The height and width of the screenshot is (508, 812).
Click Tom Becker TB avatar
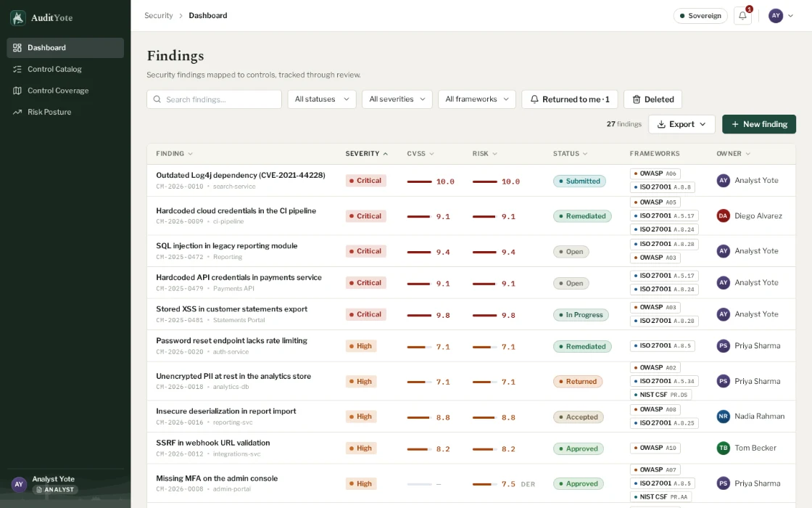point(723,448)
